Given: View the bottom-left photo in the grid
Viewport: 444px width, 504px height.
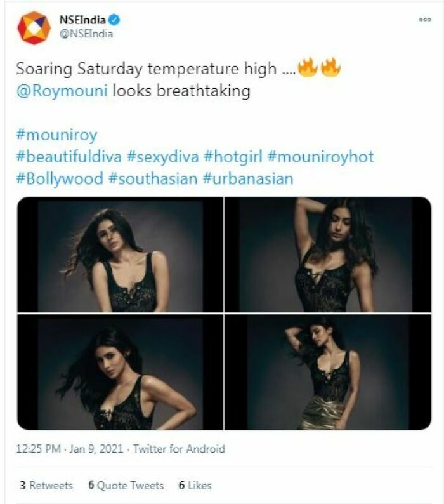Looking at the screenshot, I should [120, 372].
